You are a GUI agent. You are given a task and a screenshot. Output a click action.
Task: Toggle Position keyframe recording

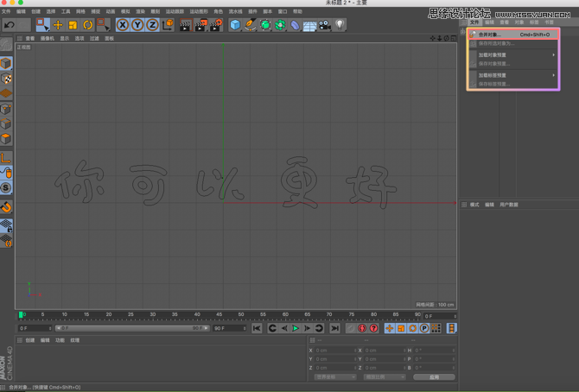click(389, 328)
